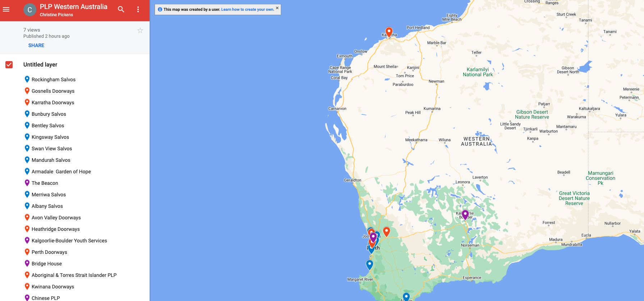
Task: Uncheck the Untitled layer checkbox
Action: point(9,65)
